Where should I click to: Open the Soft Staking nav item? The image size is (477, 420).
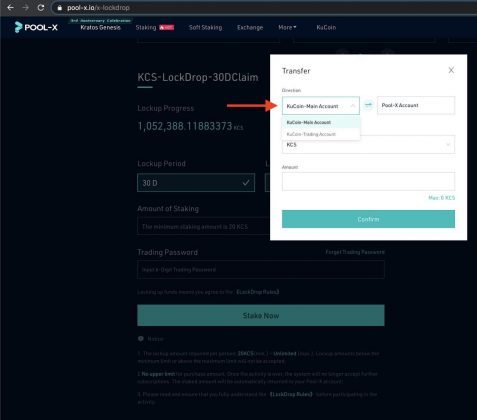205,28
